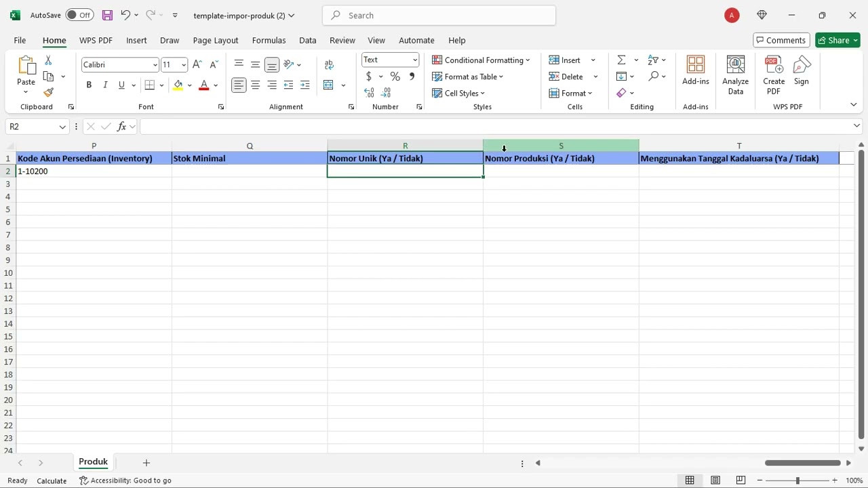Decrease indent of cell

288,85
